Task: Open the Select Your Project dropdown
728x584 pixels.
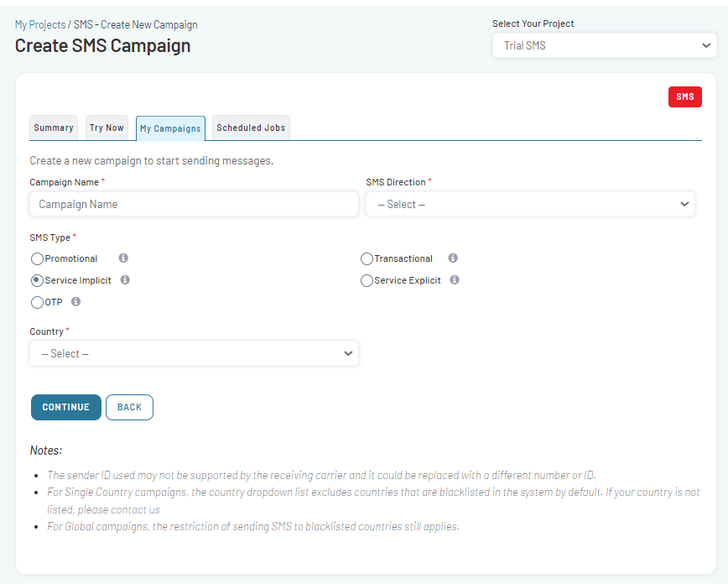Action: click(604, 45)
